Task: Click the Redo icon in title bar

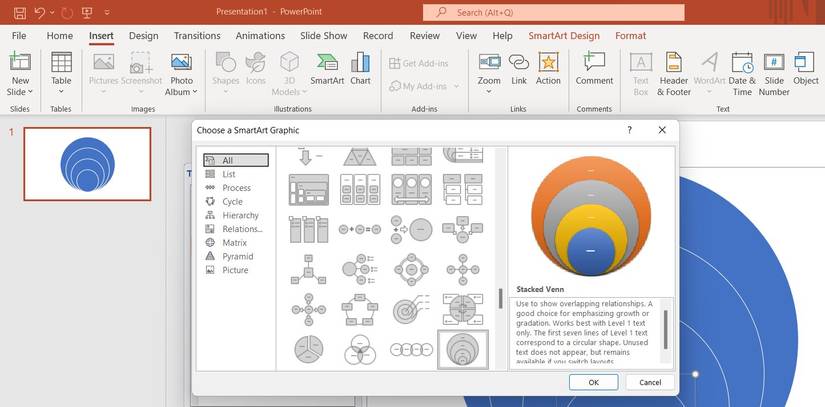Action: [x=67, y=13]
